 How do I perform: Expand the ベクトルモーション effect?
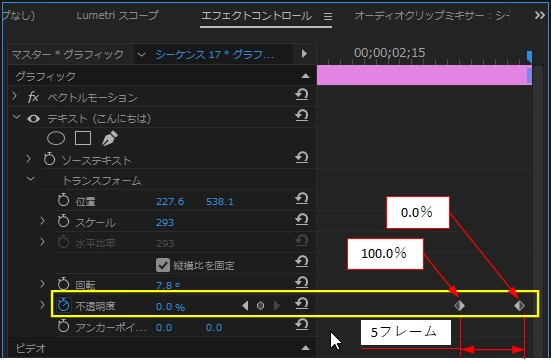tap(15, 96)
